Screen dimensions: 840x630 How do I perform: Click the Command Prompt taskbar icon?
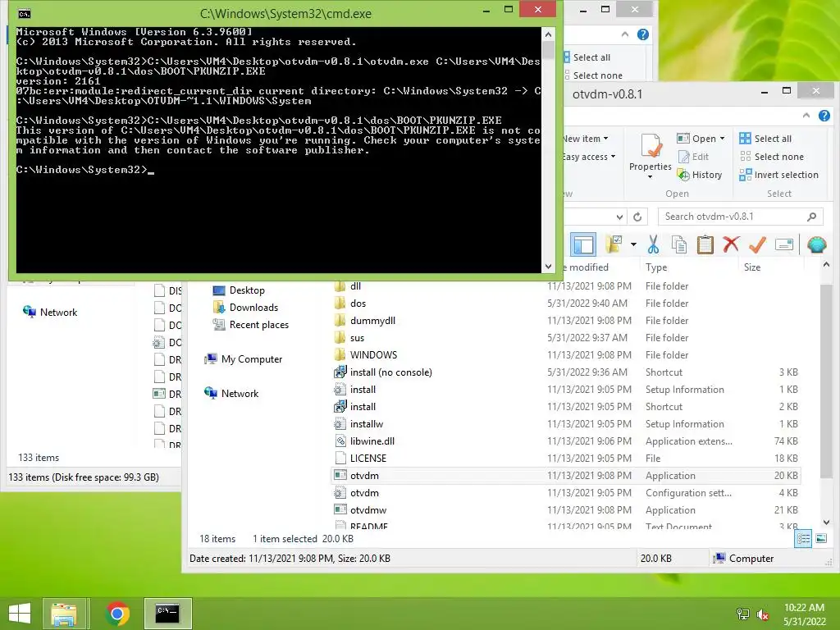(167, 614)
